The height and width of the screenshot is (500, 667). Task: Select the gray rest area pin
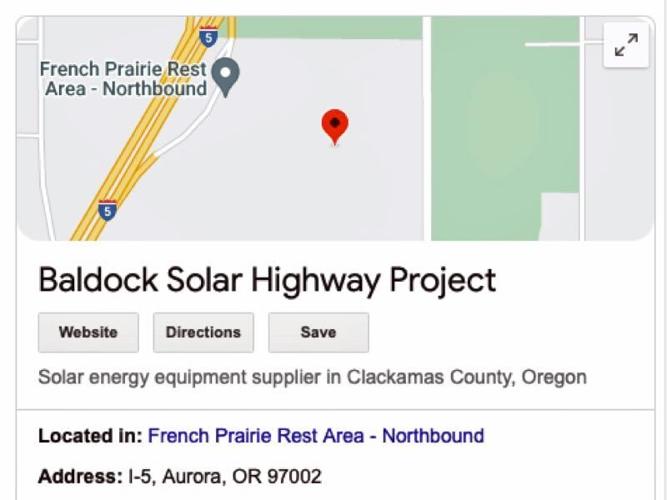point(226,77)
